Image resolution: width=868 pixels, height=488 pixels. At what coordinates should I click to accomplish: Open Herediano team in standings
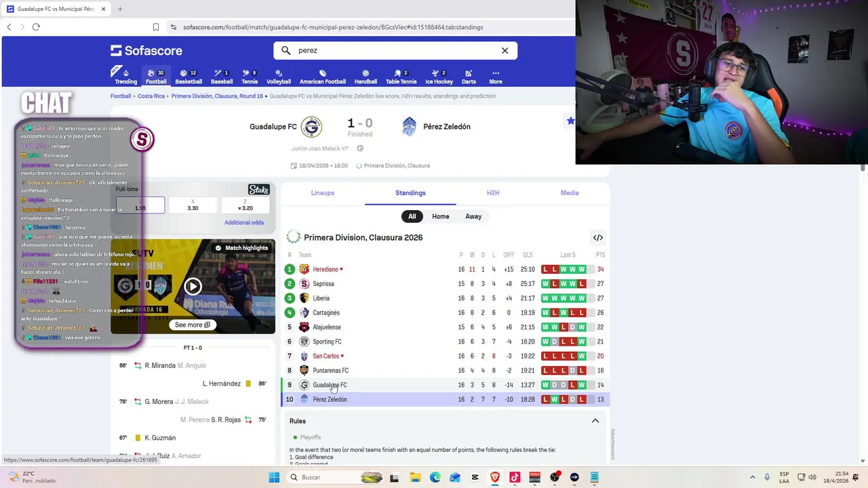pos(325,269)
